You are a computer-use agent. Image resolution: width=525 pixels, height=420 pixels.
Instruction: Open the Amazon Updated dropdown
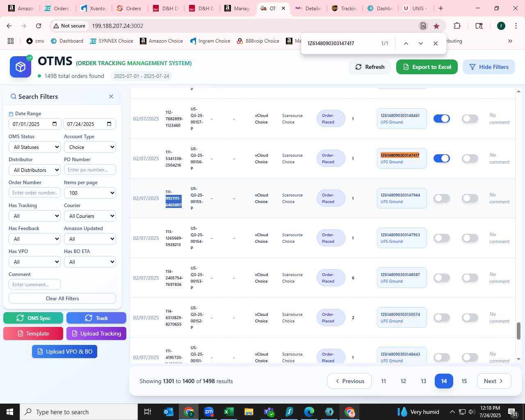coord(90,239)
